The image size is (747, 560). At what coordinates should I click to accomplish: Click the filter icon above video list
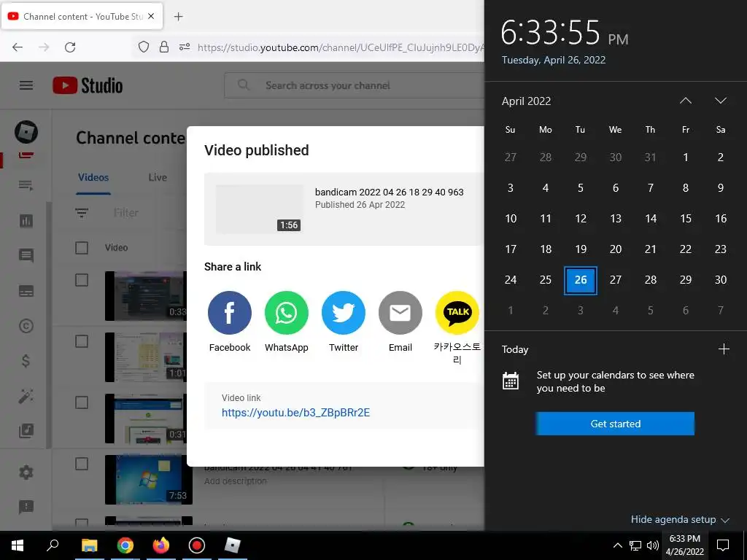click(82, 213)
